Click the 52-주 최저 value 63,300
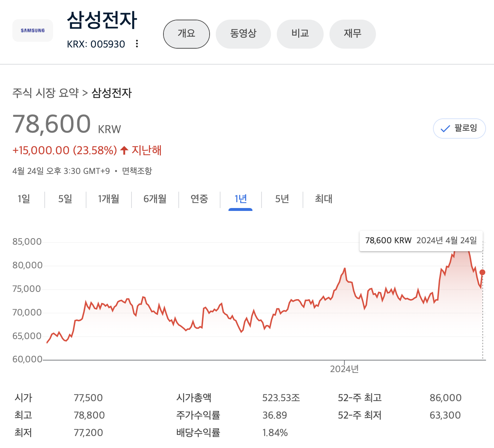Viewport: 494px width, 448px height. pos(445,415)
